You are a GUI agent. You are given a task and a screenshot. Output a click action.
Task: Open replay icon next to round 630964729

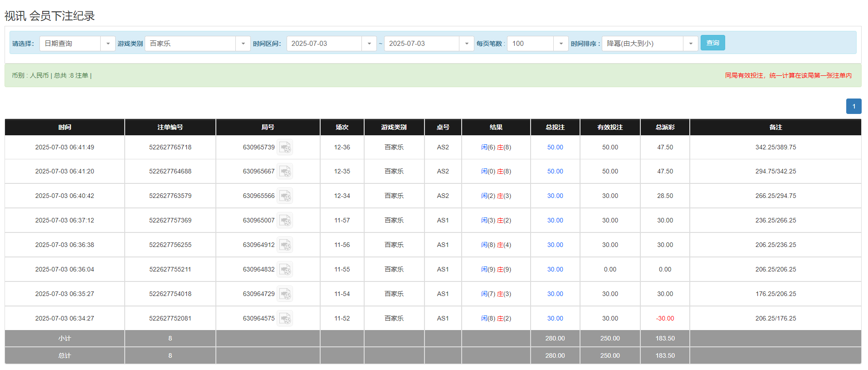pyautogui.click(x=285, y=294)
